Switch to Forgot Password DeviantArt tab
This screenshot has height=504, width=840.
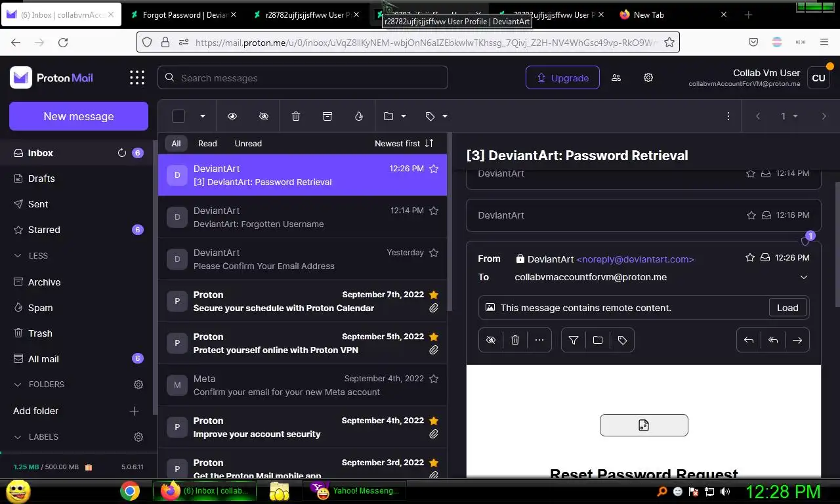pyautogui.click(x=185, y=14)
